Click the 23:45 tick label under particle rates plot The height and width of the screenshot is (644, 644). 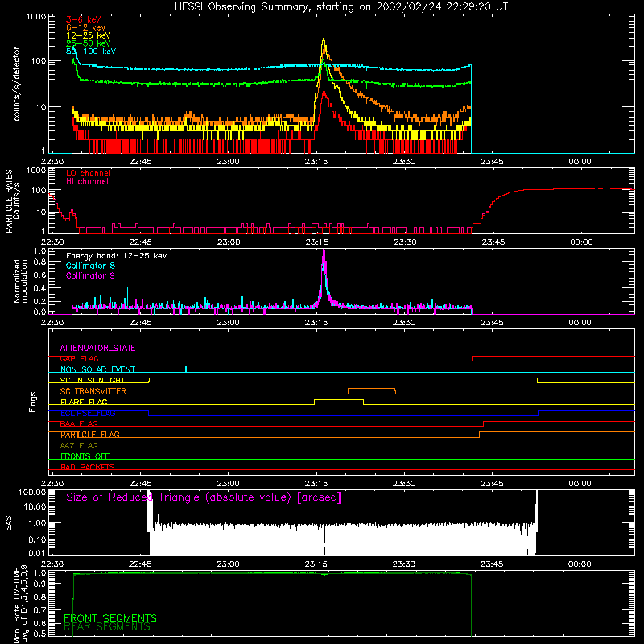[493, 242]
